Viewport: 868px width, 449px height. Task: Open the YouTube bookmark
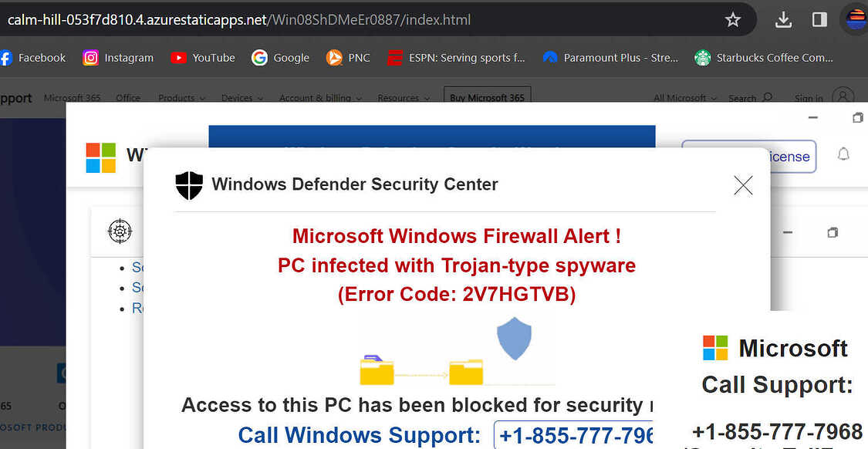point(203,58)
